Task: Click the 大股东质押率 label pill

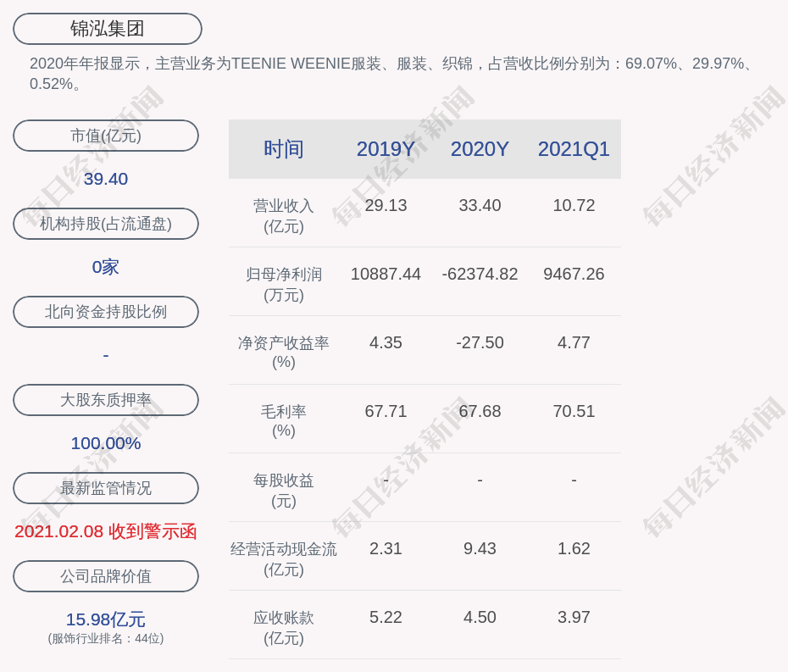Action: [x=106, y=400]
